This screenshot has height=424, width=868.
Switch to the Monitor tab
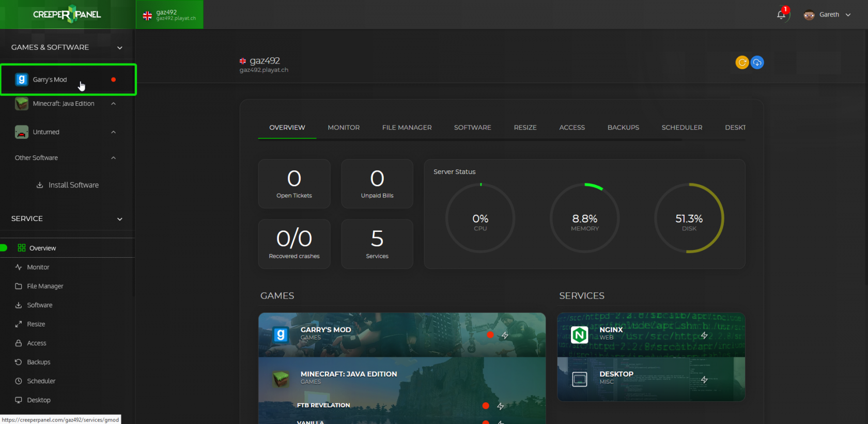(x=344, y=128)
